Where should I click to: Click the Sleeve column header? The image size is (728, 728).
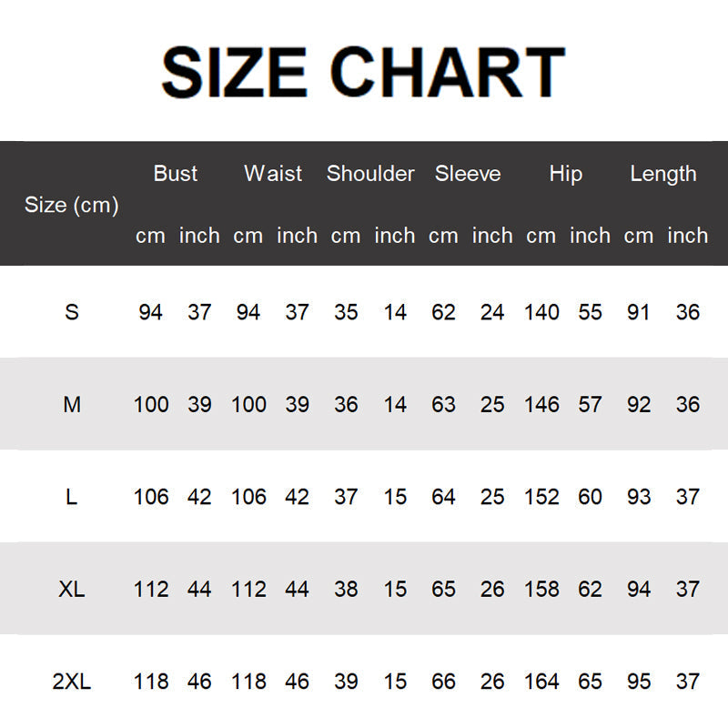pos(468,174)
